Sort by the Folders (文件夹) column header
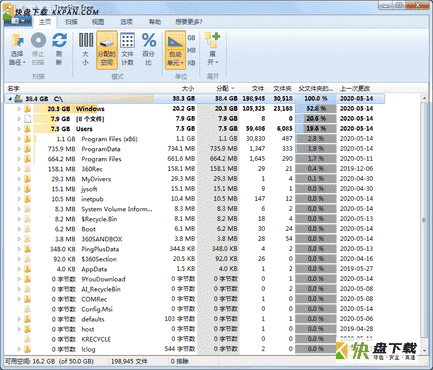The height and width of the screenshot is (370, 433). click(x=281, y=88)
